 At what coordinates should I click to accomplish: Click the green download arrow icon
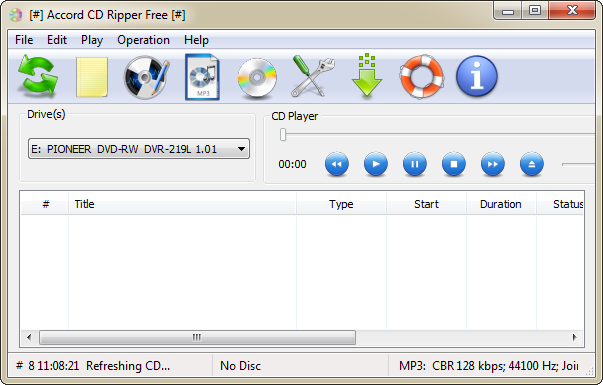coord(367,76)
